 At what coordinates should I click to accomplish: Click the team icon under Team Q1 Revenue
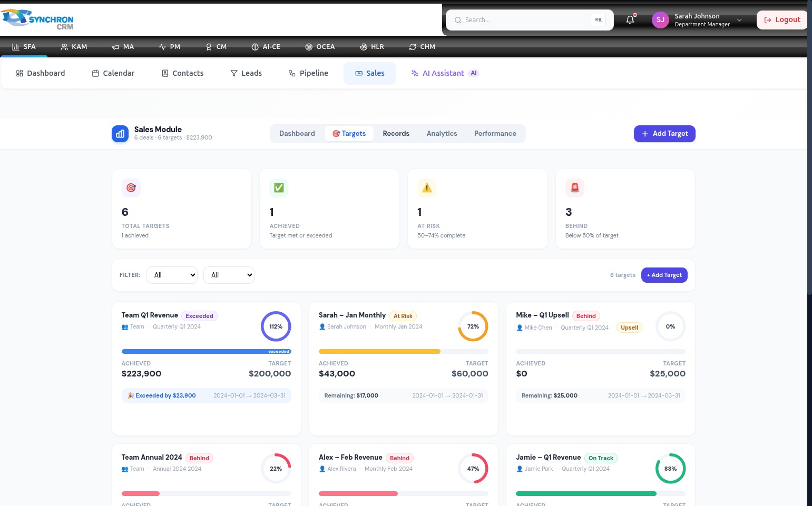click(x=125, y=327)
